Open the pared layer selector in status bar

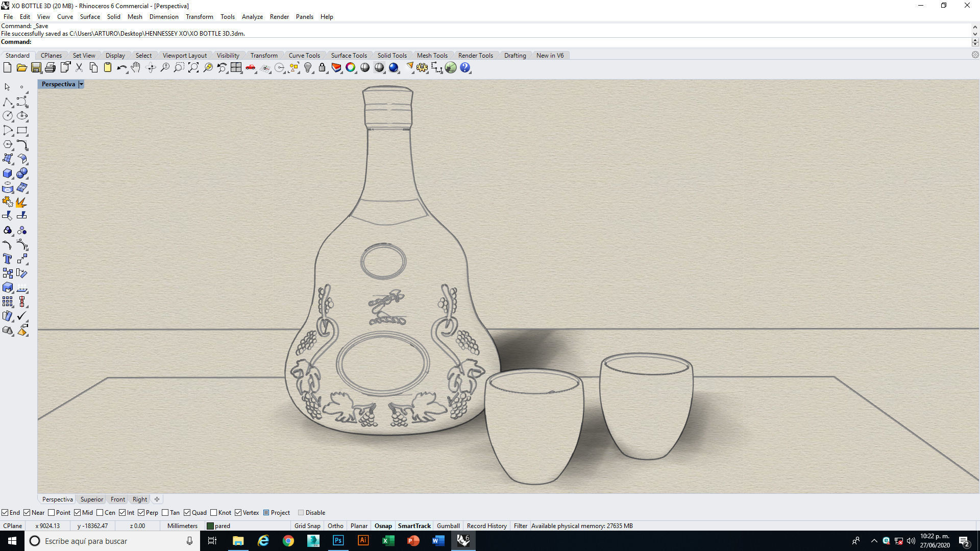coord(247,526)
